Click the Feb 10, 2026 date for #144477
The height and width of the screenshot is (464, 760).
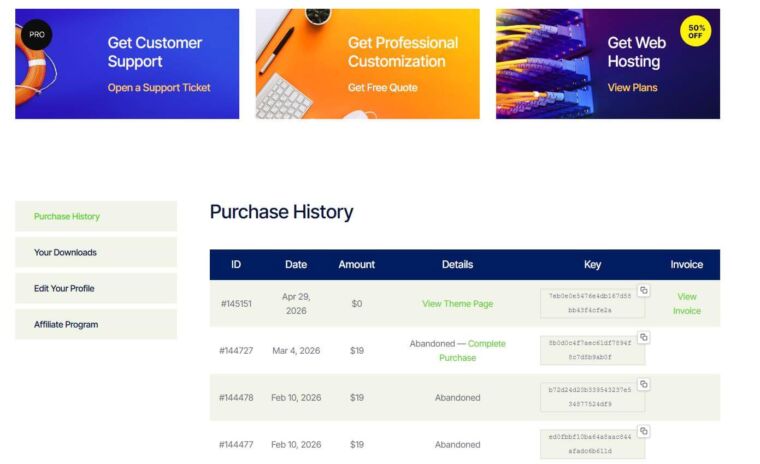(x=296, y=445)
